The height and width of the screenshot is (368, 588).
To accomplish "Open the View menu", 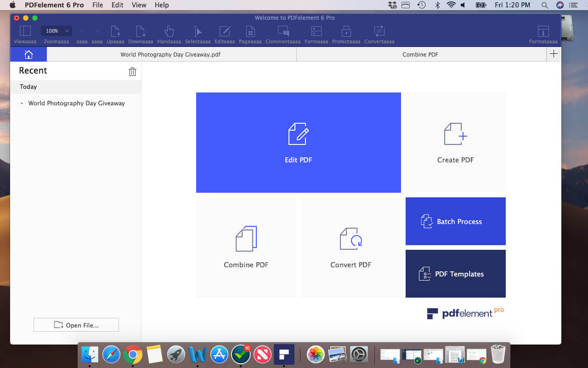I will tap(139, 5).
